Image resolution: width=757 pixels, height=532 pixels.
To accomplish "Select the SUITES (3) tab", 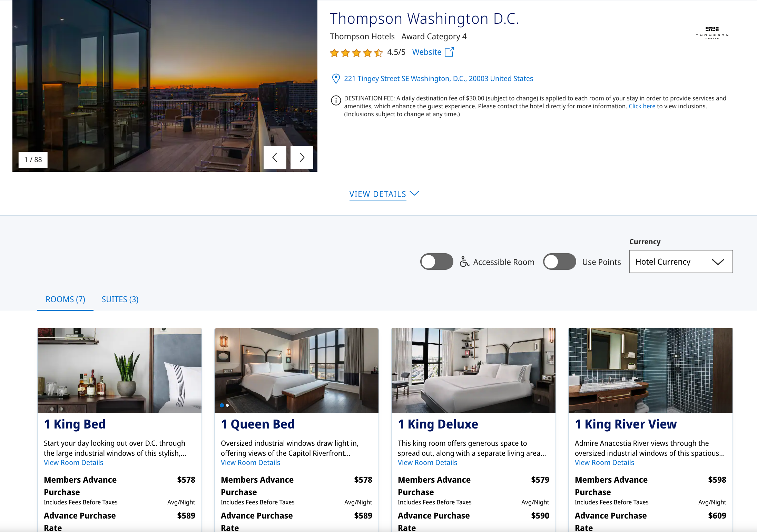I will [x=121, y=298].
